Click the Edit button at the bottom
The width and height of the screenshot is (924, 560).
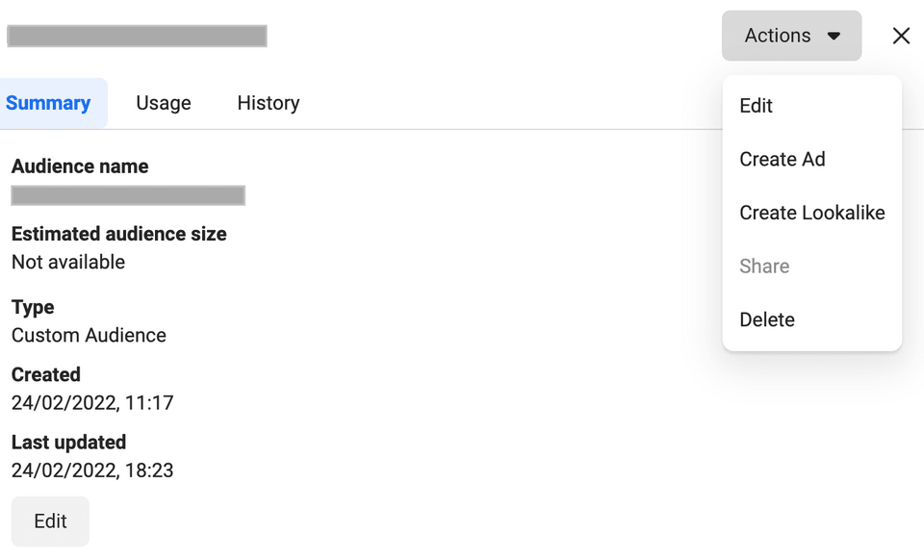tap(49, 521)
